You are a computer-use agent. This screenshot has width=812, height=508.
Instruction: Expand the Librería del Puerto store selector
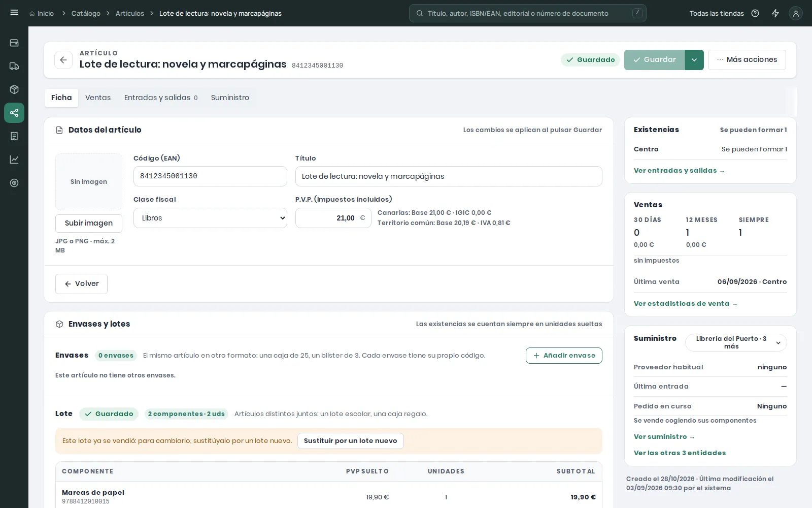(736, 342)
